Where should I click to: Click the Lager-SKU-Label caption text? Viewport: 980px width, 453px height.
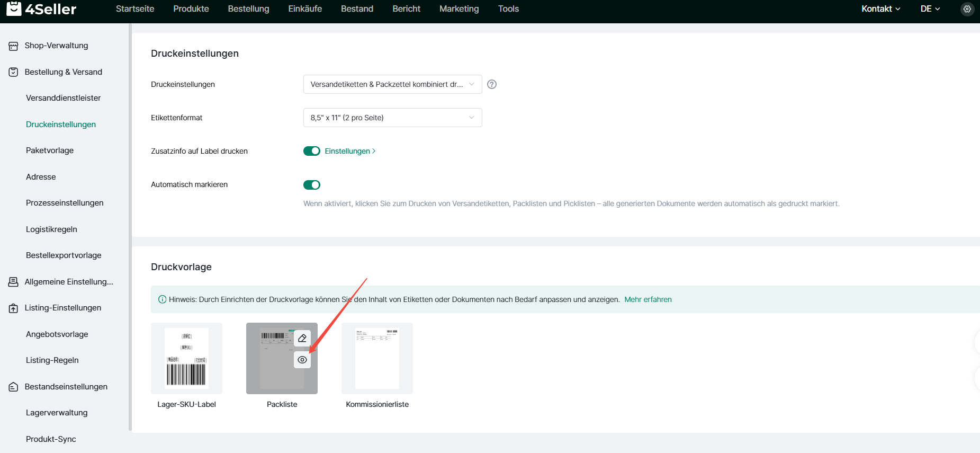click(186, 404)
